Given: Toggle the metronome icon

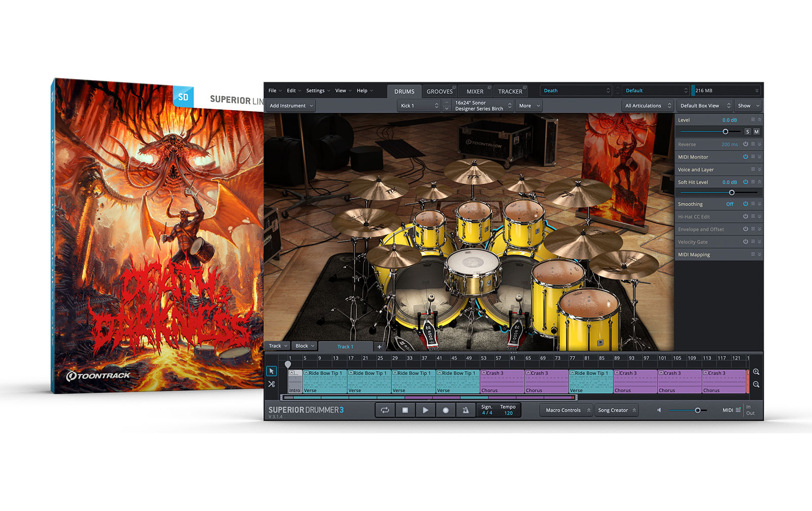Looking at the screenshot, I should pyautogui.click(x=465, y=410).
